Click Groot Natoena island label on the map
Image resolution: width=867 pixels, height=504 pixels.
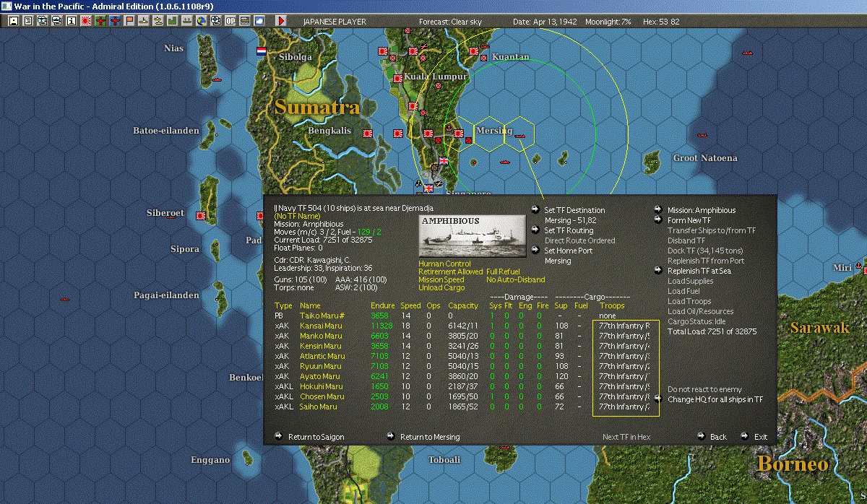click(x=705, y=157)
